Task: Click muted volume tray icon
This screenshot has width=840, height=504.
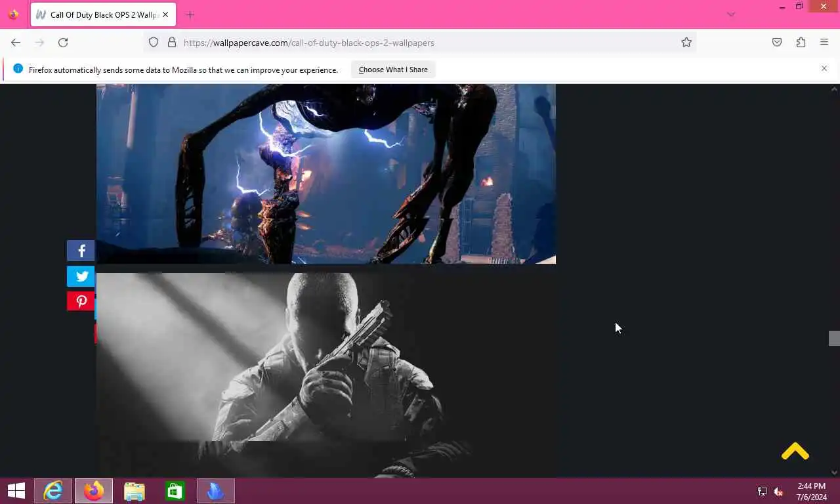Action: tap(778, 492)
